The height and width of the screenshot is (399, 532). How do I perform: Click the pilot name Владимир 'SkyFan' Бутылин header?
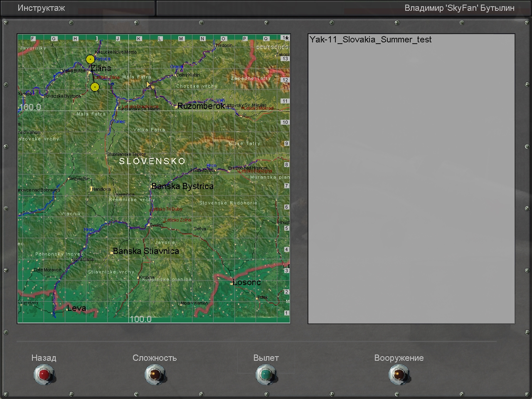[x=459, y=8]
